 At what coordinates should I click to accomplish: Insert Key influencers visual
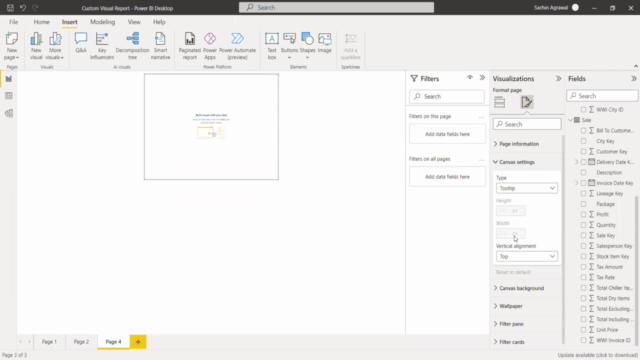pos(102,46)
